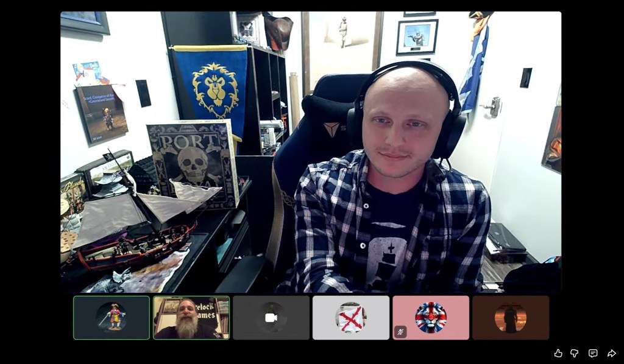The image size is (624, 364).
Task: Select the Union Jack lion avatar
Action: (431, 317)
